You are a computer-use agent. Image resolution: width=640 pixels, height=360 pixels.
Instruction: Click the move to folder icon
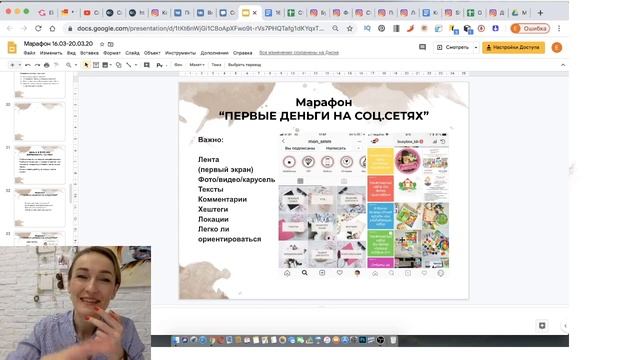(111, 44)
